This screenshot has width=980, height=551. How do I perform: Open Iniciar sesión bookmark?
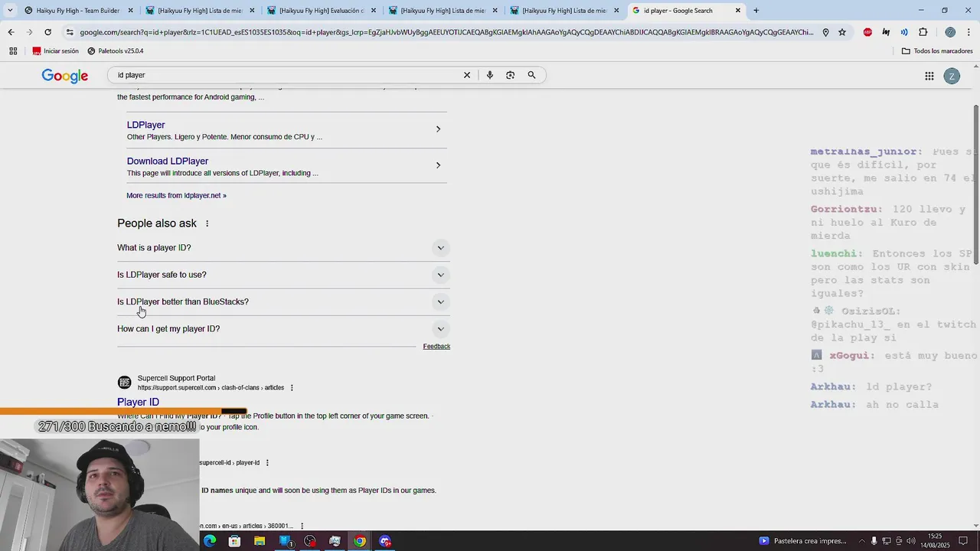pos(55,51)
